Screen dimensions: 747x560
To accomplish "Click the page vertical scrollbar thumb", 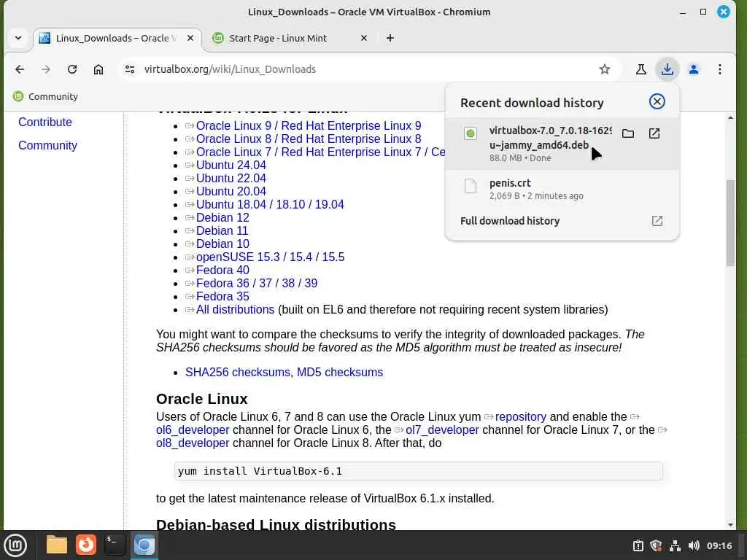I will [x=730, y=223].
